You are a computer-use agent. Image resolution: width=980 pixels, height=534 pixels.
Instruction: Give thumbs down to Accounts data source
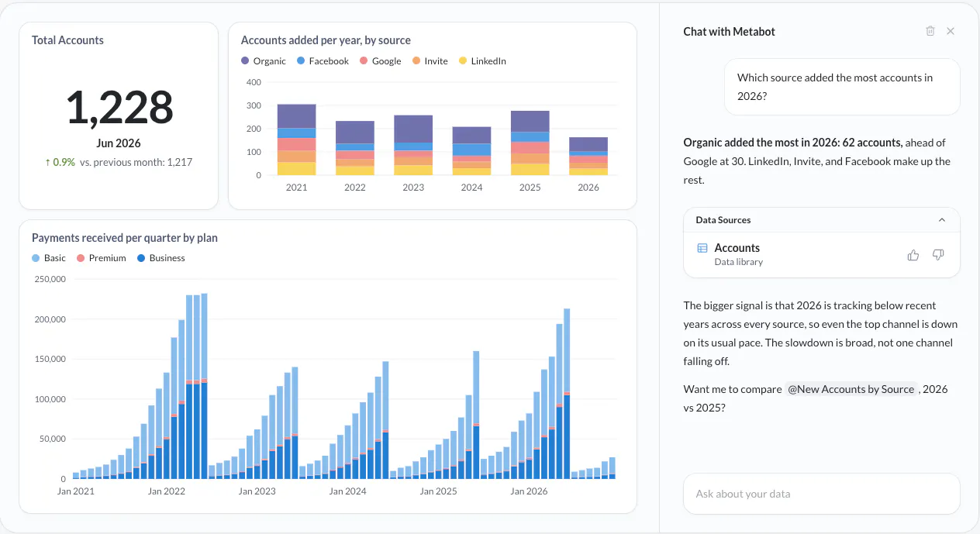(938, 255)
